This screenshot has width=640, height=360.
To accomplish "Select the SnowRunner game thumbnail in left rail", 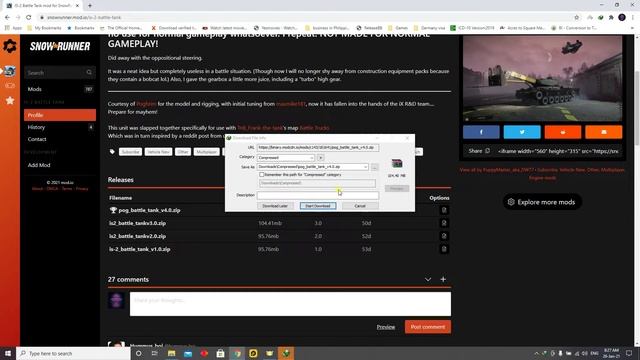I will tap(10, 71).
